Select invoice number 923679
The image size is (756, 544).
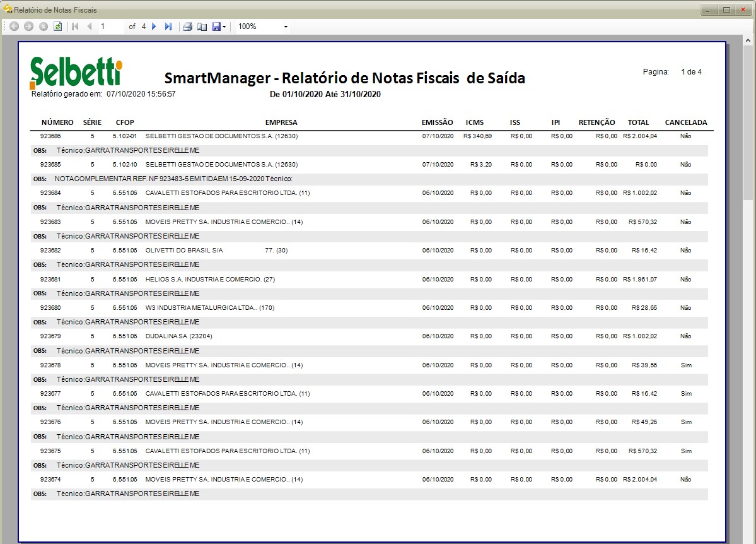coord(50,336)
